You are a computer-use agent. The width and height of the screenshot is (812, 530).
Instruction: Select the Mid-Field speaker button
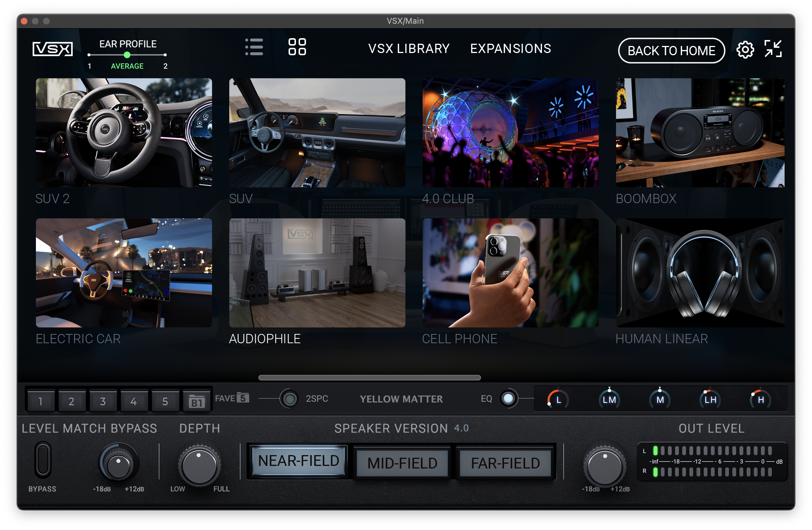(402, 463)
